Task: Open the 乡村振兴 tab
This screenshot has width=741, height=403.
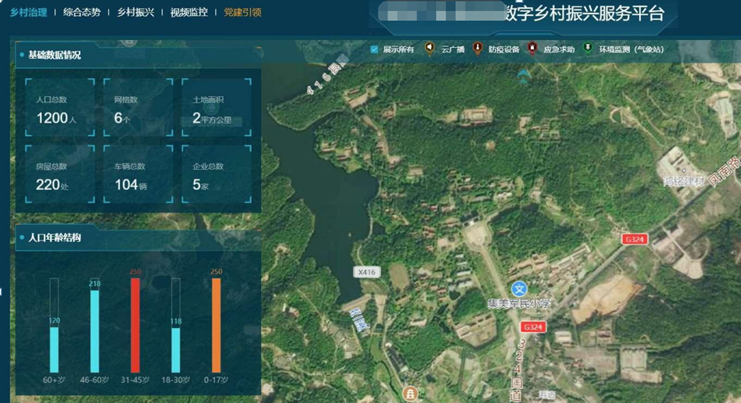Action: click(135, 12)
